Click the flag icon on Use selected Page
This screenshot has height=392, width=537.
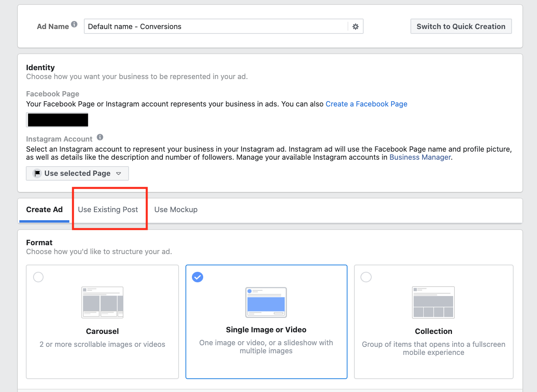click(37, 173)
